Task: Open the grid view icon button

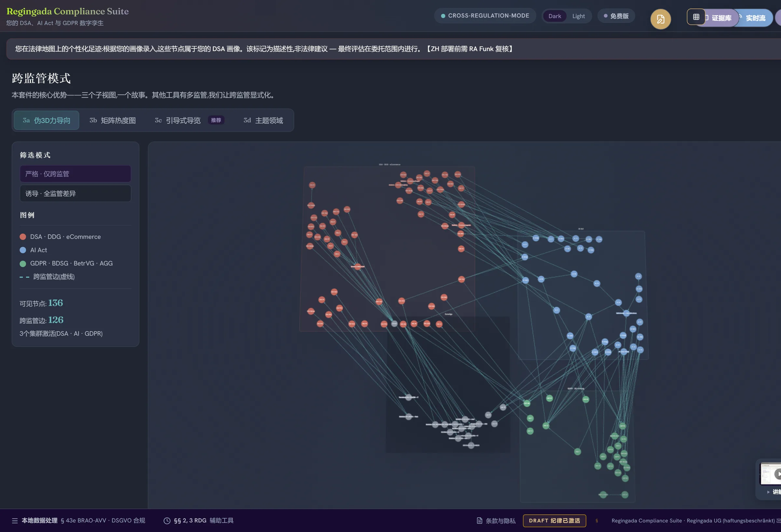Action: pos(696,17)
